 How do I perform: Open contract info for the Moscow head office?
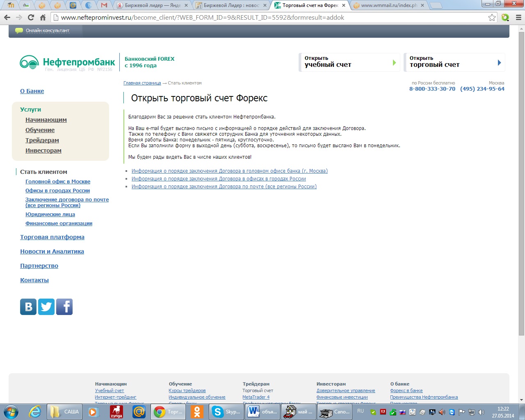[x=230, y=171]
